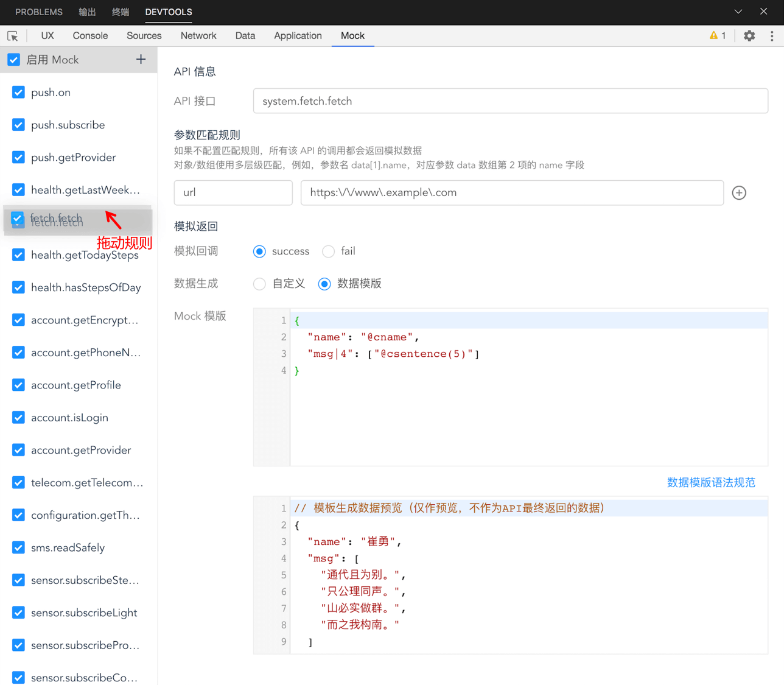Toggle the account.isLogin checkbox off
The width and height of the screenshot is (784, 685).
[18, 417]
